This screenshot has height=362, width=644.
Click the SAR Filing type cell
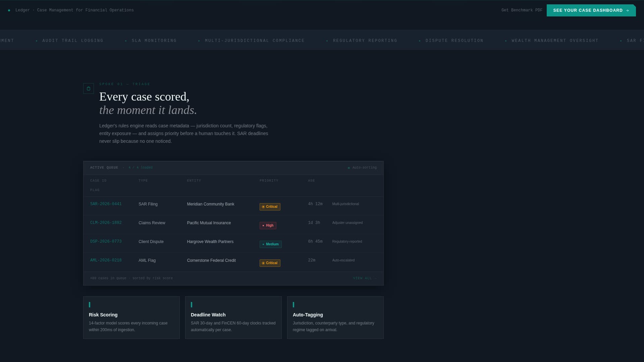point(148,204)
